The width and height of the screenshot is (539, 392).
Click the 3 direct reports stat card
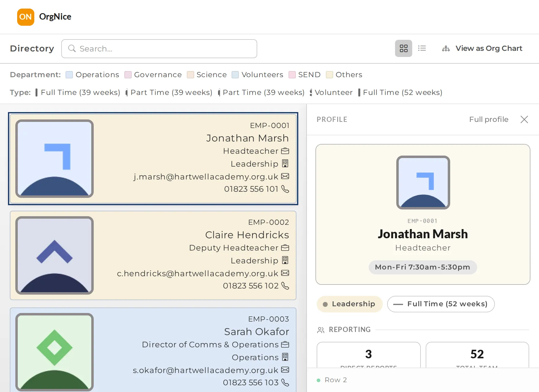(369, 355)
